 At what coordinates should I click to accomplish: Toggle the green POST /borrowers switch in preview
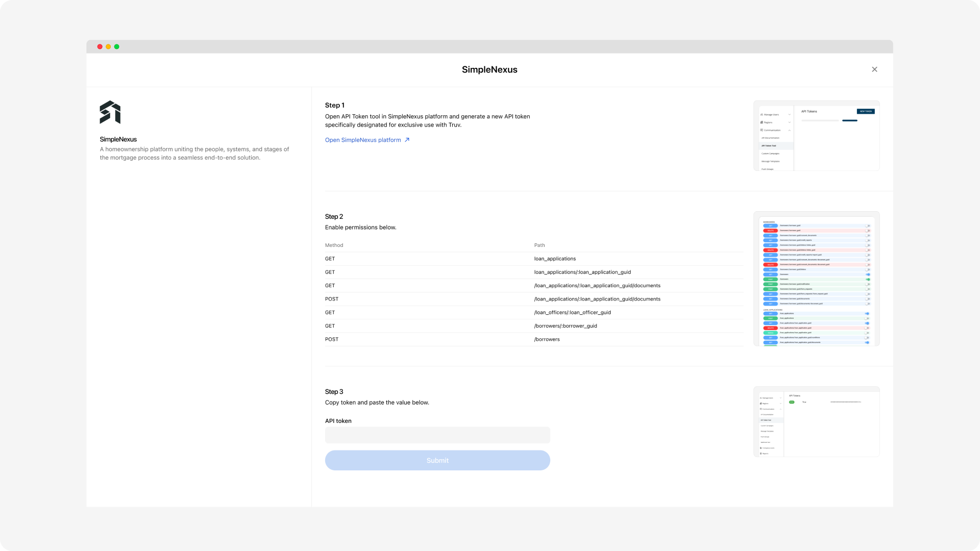pyautogui.click(x=867, y=279)
